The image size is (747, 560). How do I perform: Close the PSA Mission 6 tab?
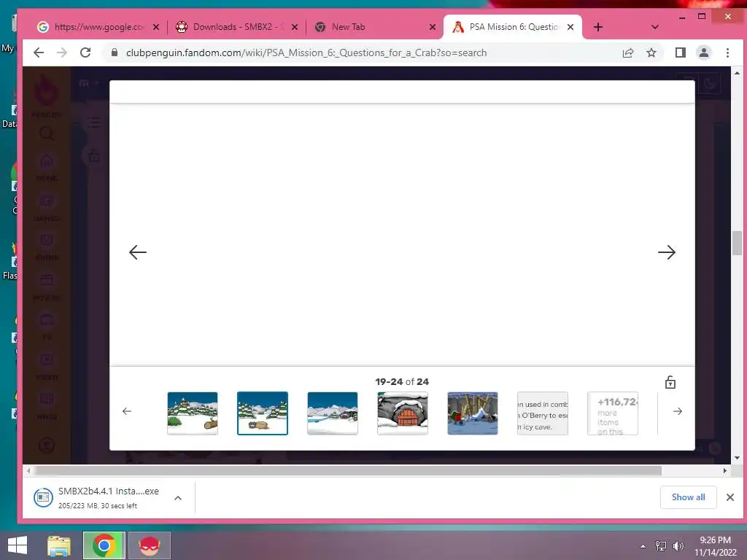tap(570, 27)
